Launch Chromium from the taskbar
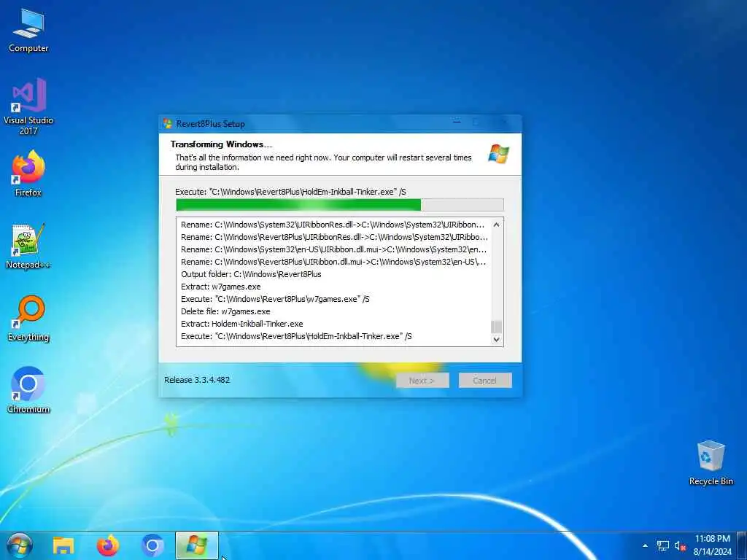 pyautogui.click(x=152, y=545)
